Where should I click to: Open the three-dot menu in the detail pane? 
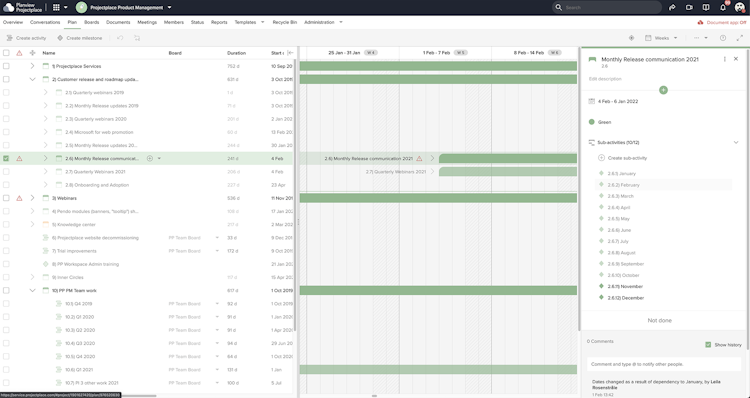click(x=724, y=59)
